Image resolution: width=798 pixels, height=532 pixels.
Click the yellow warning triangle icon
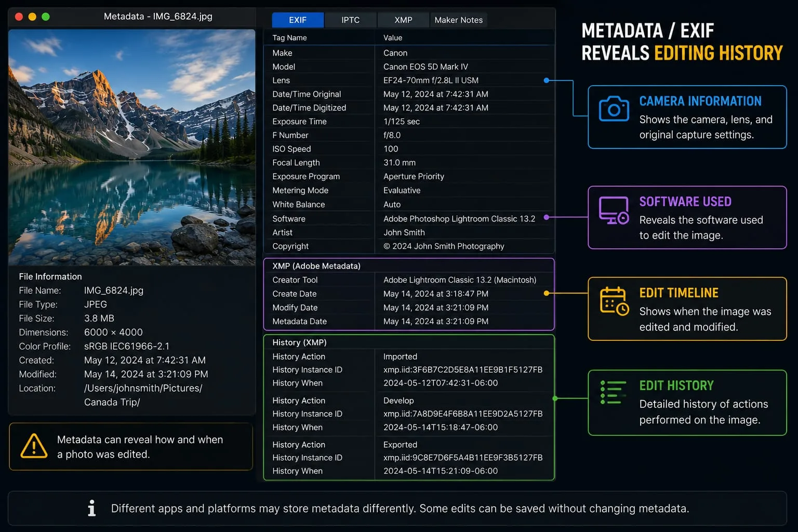34,446
